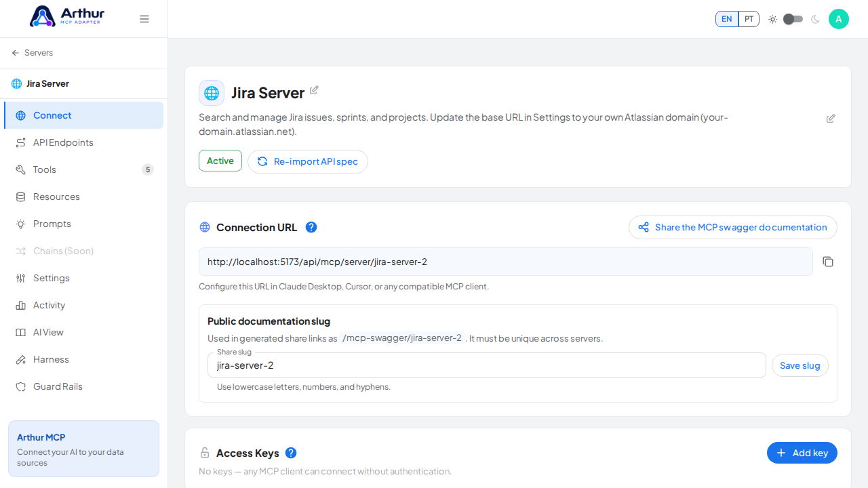The width and height of the screenshot is (868, 488).
Task: Open the Harness section
Action: 83,359
